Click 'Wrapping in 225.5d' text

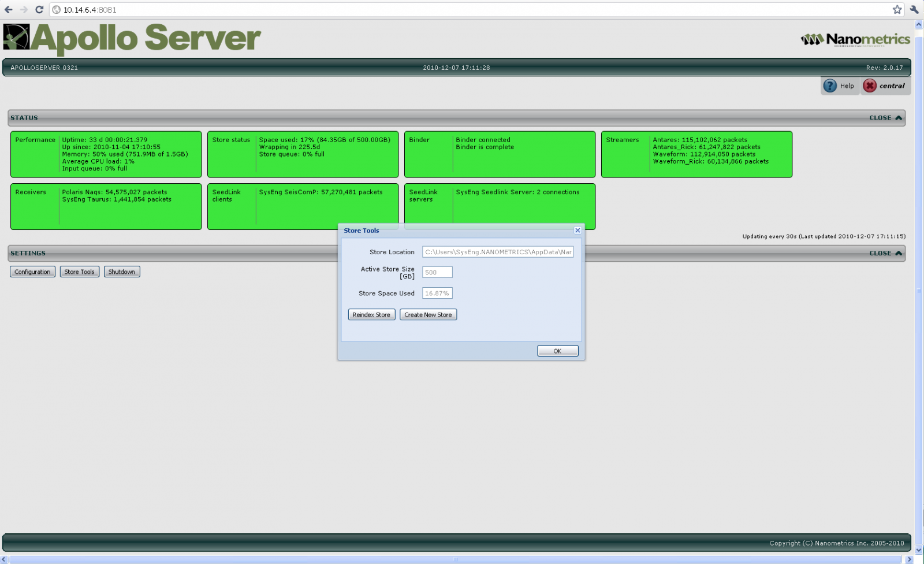[x=289, y=147]
